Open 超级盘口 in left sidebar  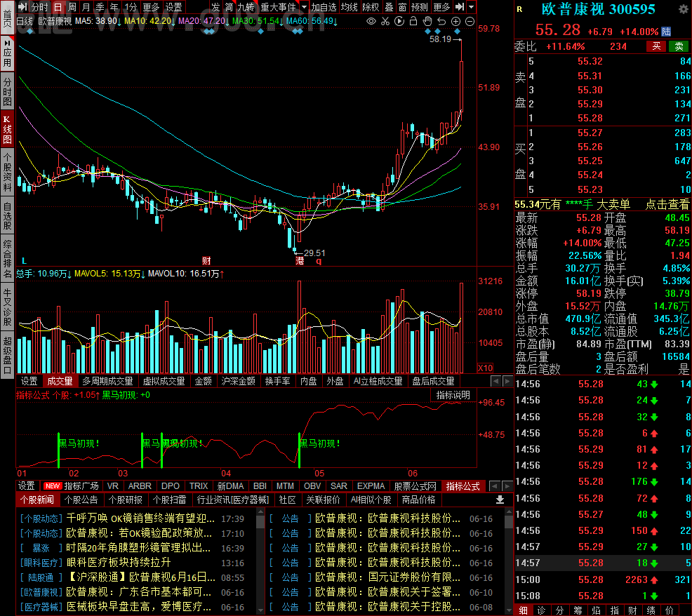pos(8,356)
